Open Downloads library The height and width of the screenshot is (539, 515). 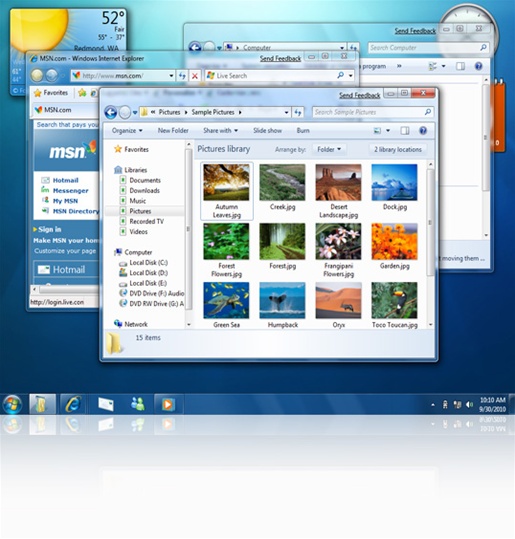144,190
